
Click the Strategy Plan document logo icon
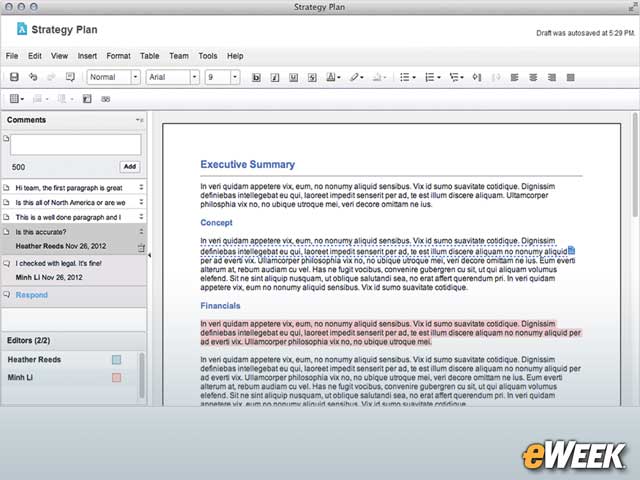pyautogui.click(x=22, y=29)
